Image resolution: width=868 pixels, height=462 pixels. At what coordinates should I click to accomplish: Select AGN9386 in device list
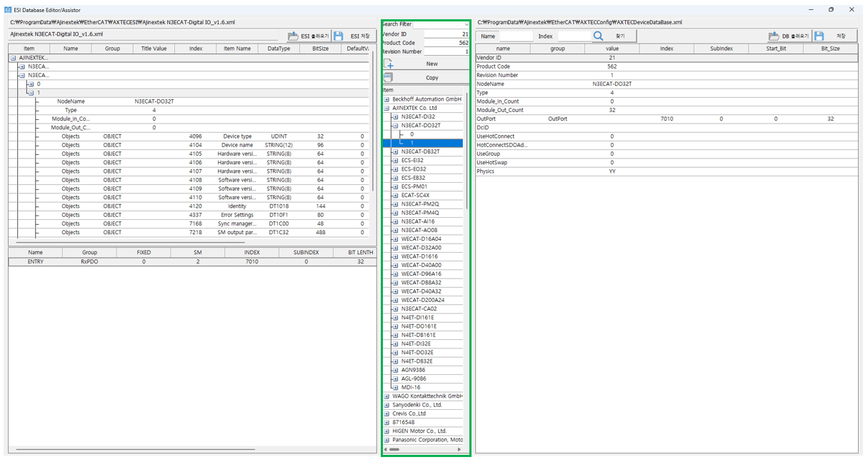tap(413, 370)
